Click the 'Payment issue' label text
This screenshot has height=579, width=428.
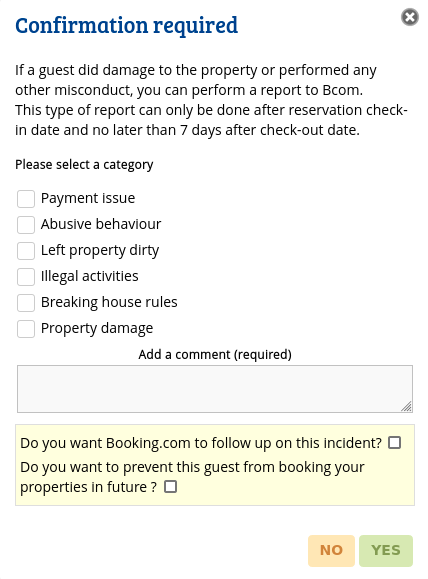[x=88, y=198]
